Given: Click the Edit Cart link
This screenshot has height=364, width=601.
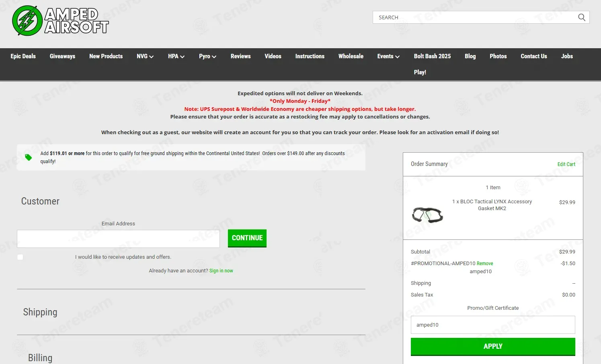Looking at the screenshot, I should (x=566, y=164).
